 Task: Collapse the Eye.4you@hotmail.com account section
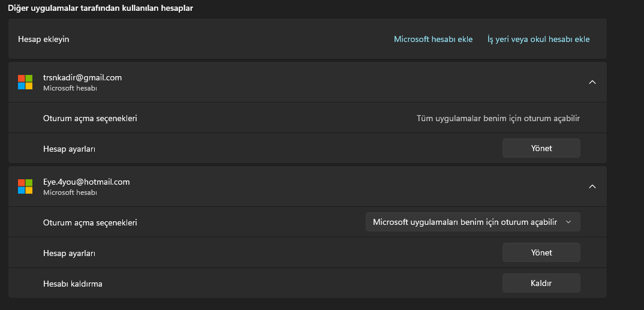click(592, 186)
